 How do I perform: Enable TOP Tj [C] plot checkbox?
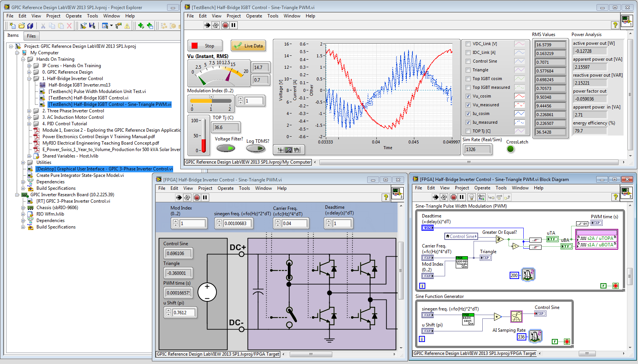point(468,131)
